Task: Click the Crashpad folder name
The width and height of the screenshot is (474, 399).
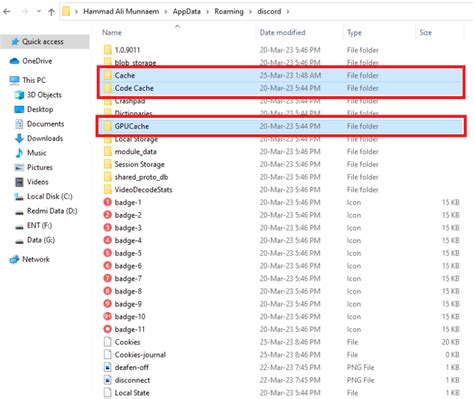Action: [130, 101]
